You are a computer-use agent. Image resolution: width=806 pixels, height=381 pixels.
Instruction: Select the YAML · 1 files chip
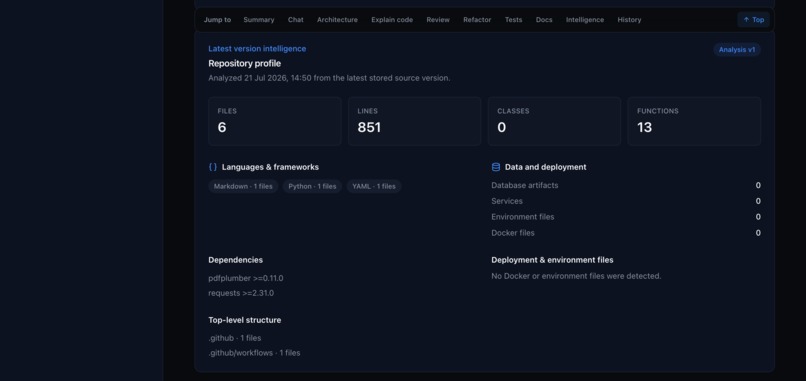coord(374,186)
